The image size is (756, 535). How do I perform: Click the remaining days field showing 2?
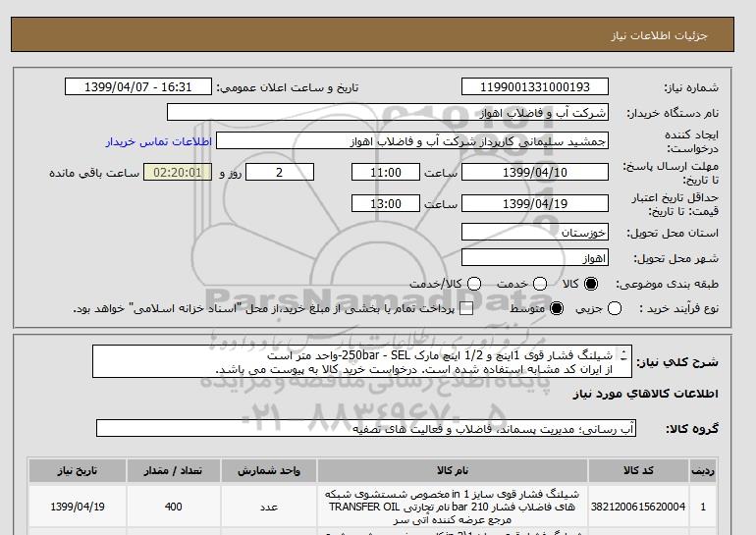(x=280, y=172)
